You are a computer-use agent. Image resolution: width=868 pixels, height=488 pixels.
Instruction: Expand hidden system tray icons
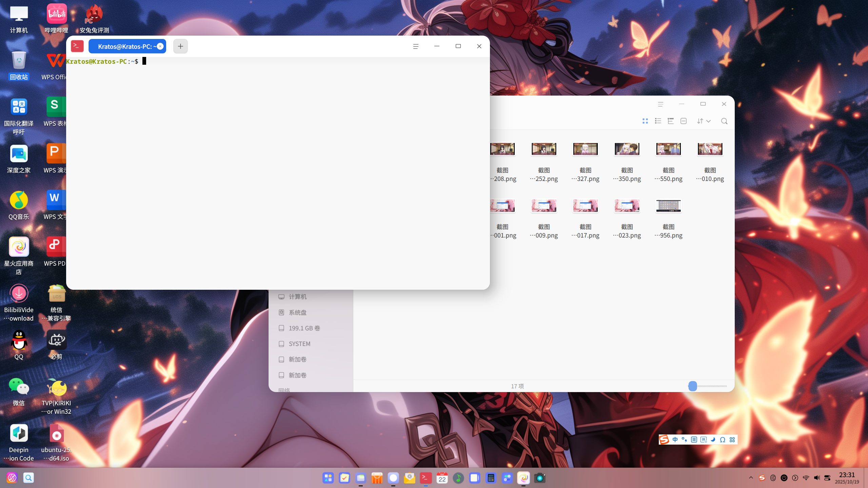point(751,478)
